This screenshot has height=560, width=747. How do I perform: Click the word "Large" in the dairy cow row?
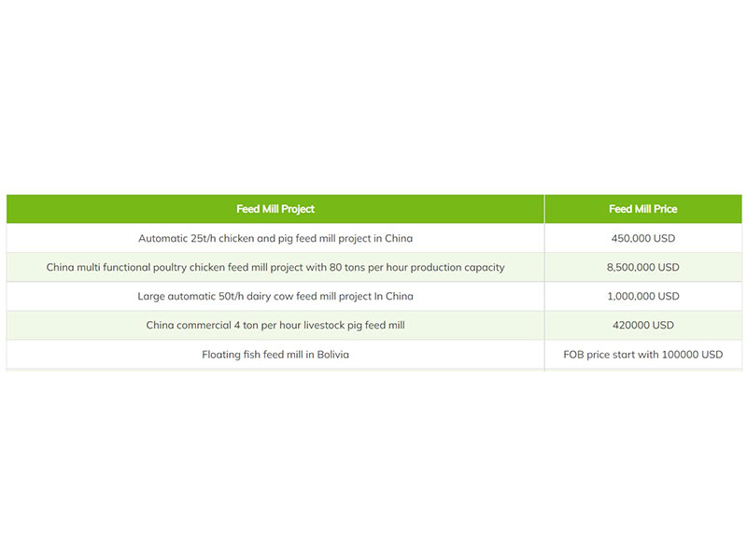click(152, 296)
